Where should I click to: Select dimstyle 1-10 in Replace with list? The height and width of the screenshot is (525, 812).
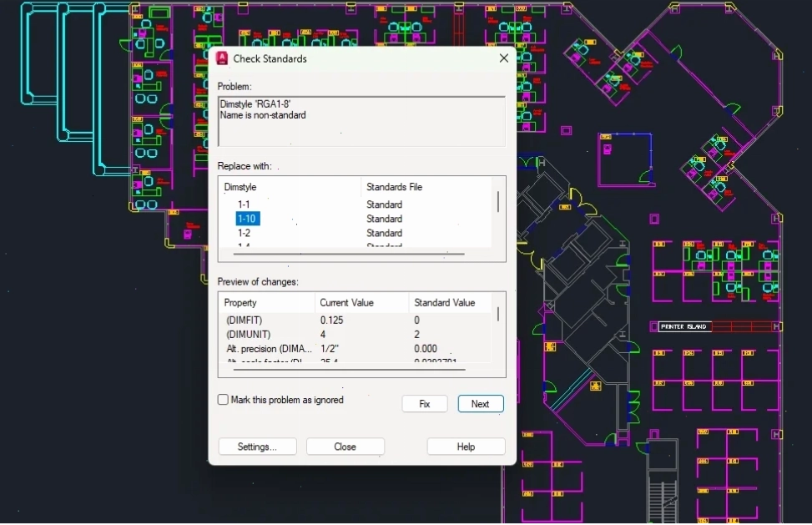248,219
